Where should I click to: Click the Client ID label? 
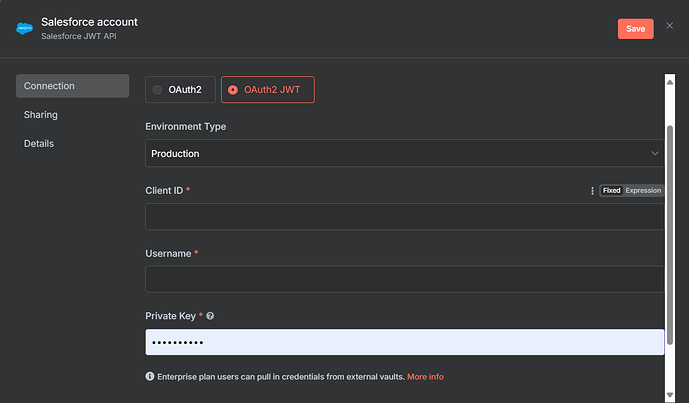point(164,190)
